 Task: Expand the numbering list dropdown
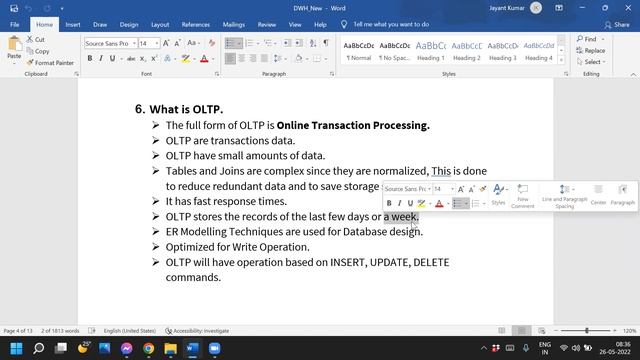(258, 43)
